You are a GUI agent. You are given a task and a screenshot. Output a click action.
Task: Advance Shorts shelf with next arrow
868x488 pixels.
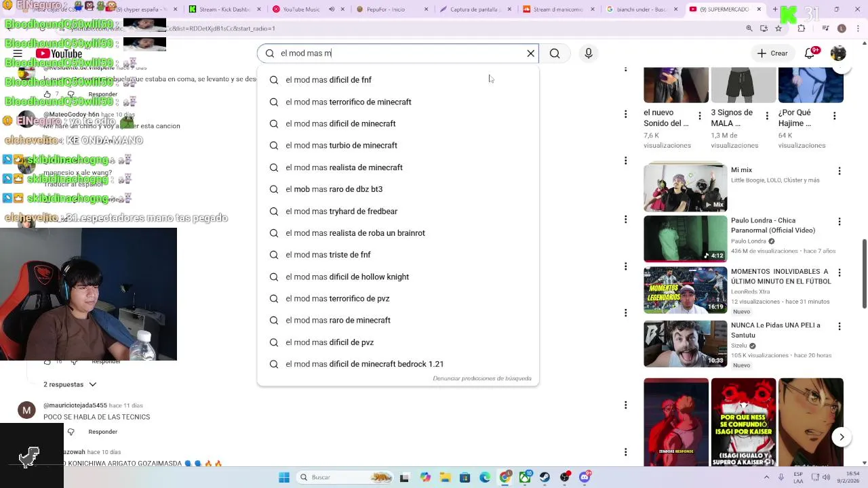[842, 437]
